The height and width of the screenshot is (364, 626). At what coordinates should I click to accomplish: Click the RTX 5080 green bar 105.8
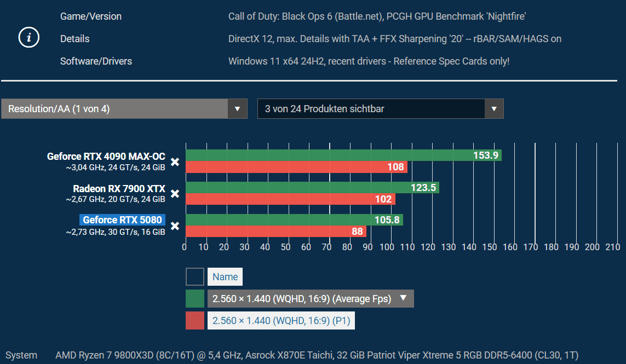pos(294,219)
